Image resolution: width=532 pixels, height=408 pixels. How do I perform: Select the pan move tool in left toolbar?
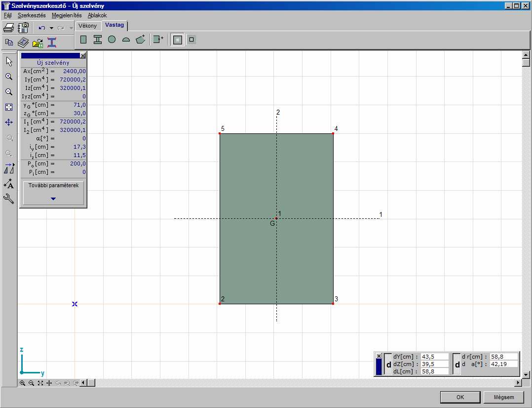[x=9, y=122]
